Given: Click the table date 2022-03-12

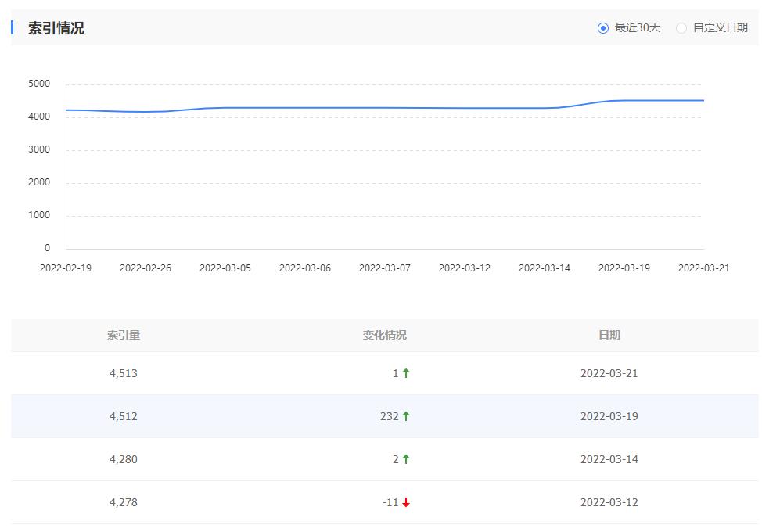Looking at the screenshot, I should (609, 502).
